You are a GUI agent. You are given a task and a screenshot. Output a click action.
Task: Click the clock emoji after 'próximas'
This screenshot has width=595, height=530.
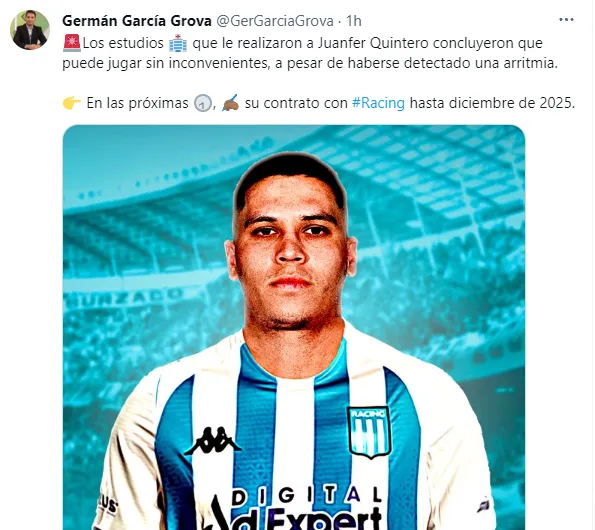[203, 103]
